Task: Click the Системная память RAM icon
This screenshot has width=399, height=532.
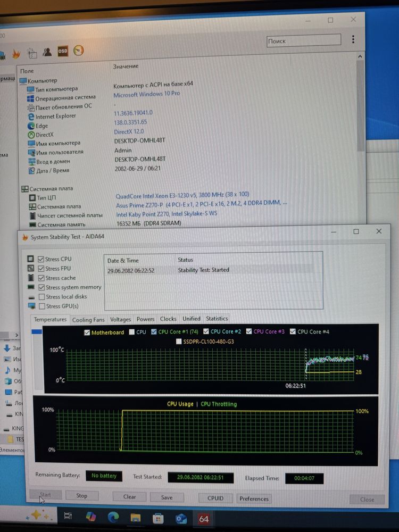Action: click(33, 225)
